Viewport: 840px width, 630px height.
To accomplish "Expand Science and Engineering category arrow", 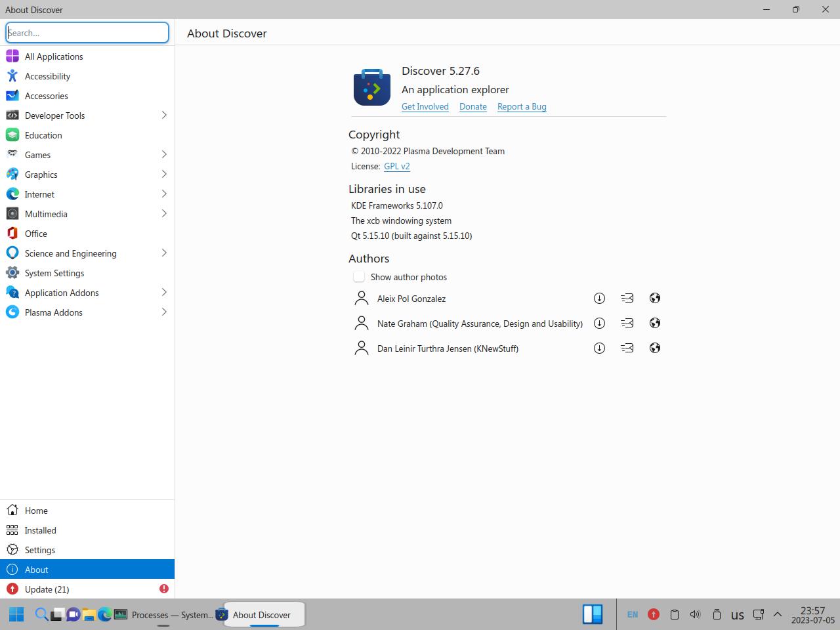I will click(x=164, y=253).
